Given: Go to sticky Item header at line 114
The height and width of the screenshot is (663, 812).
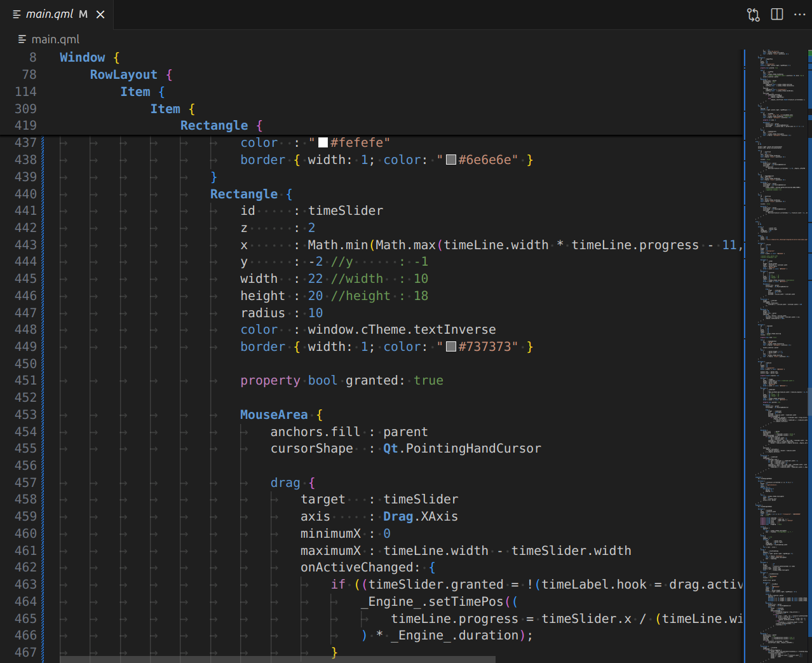Looking at the screenshot, I should [135, 92].
